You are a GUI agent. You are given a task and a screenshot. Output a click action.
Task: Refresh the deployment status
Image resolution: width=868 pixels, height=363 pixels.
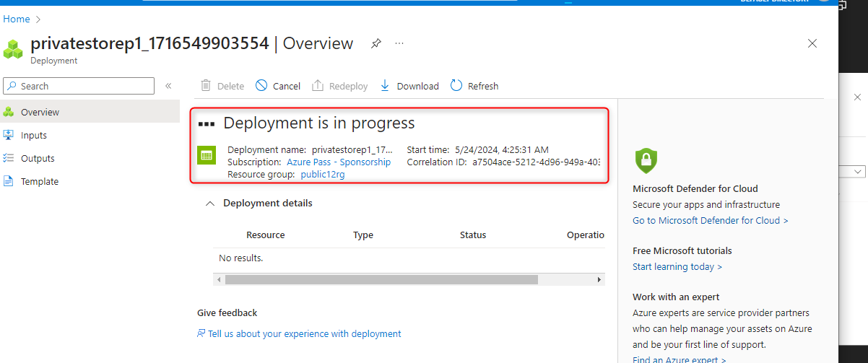(x=474, y=86)
